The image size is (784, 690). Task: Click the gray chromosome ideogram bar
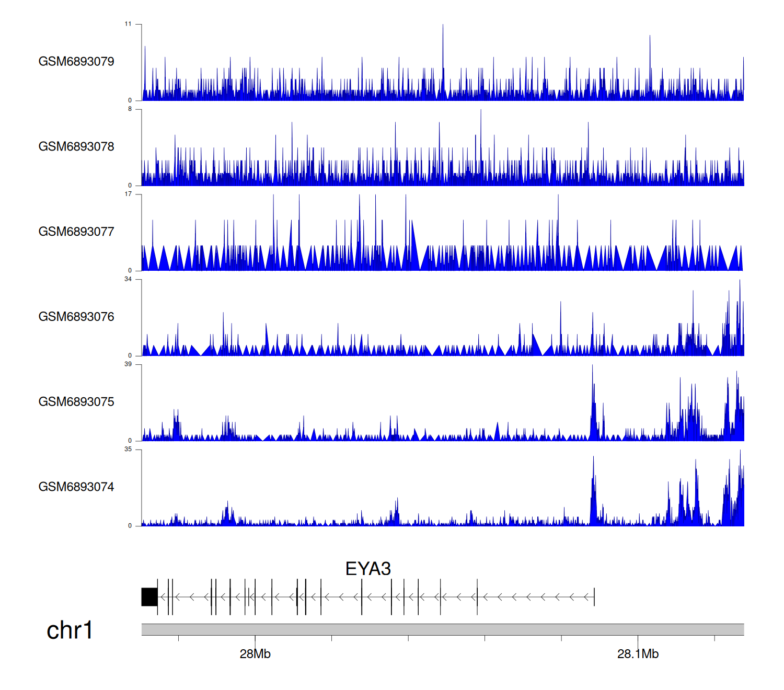442,629
